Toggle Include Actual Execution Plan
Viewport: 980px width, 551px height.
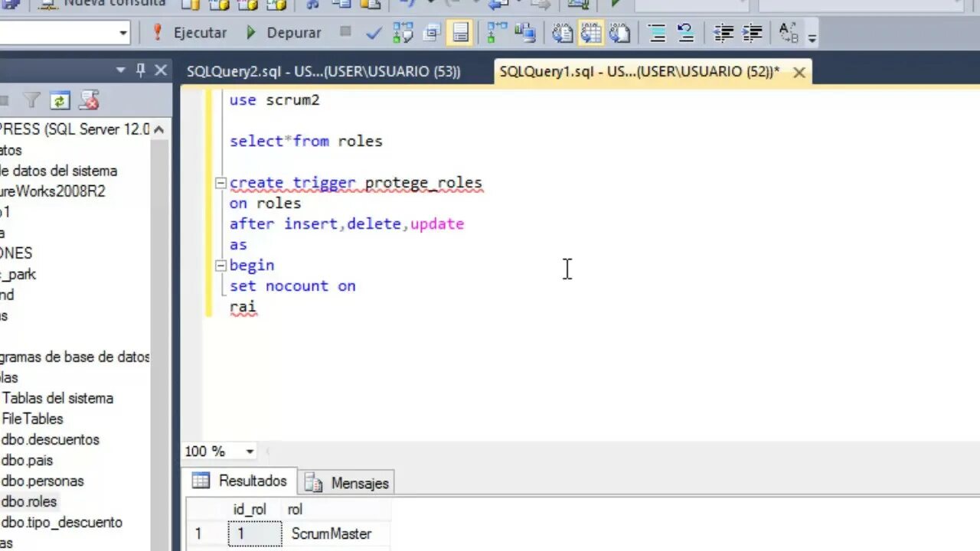pyautogui.click(x=497, y=33)
